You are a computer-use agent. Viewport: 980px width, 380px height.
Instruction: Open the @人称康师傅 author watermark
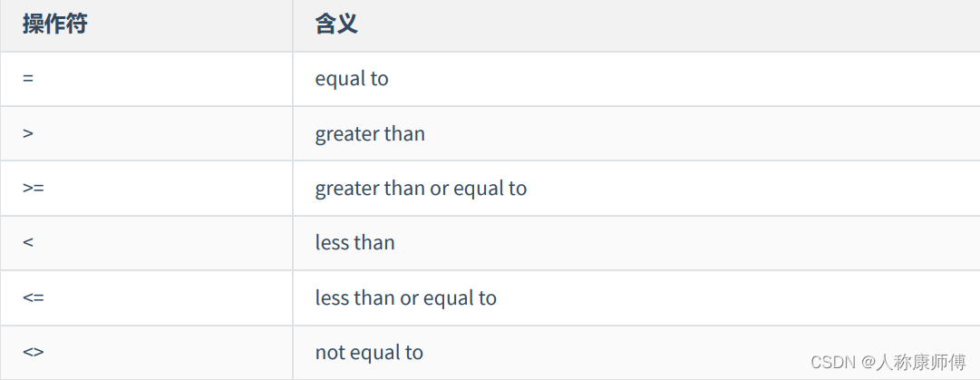click(x=914, y=363)
